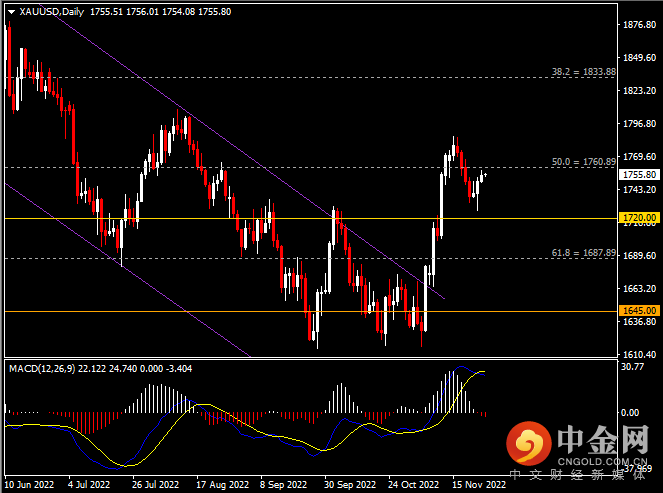Click the 50.0 = 1760.89 Fibonacci label
The image size is (663, 493).
coord(582,161)
